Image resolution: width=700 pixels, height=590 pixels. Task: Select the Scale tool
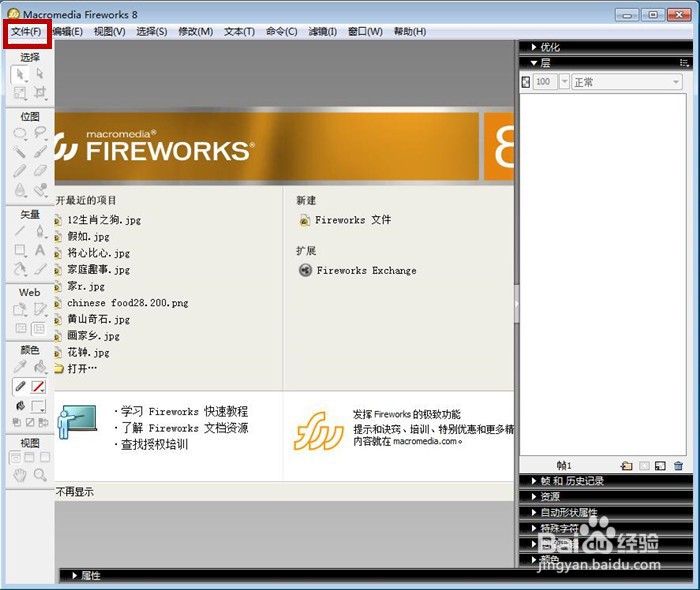pyautogui.click(x=20, y=93)
